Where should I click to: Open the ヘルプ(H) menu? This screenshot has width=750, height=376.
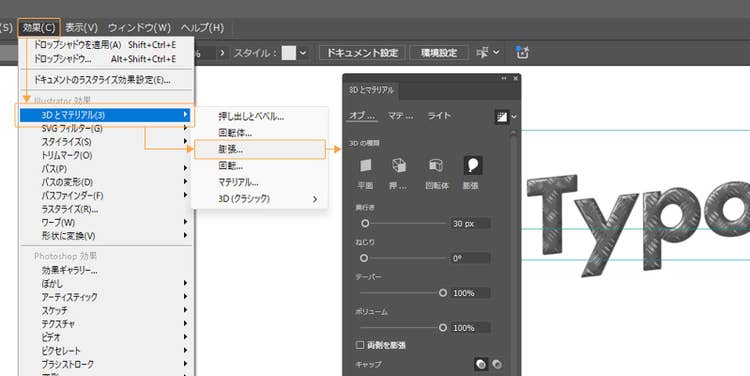(202, 28)
